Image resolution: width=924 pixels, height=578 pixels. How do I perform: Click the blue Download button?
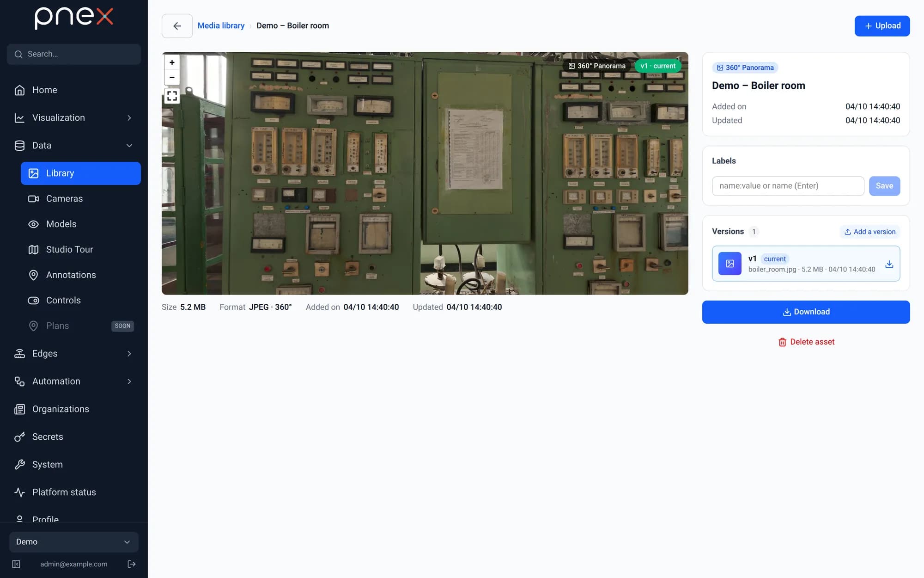tap(806, 312)
